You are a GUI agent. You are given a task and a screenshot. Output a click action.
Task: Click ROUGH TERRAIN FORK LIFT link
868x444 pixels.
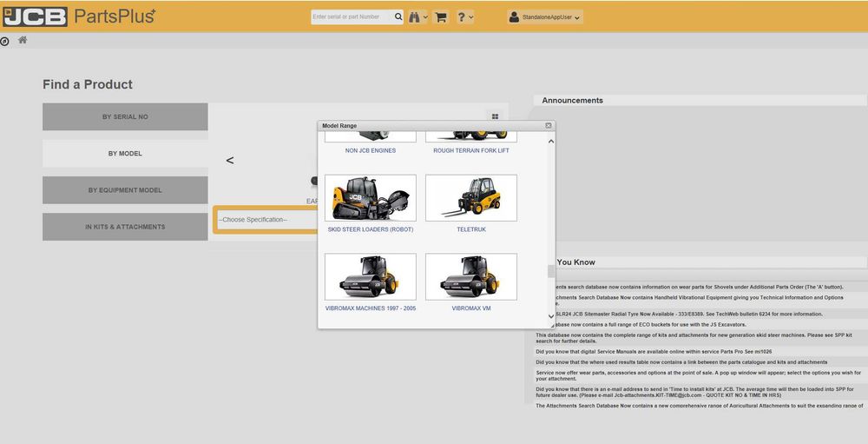click(x=471, y=151)
